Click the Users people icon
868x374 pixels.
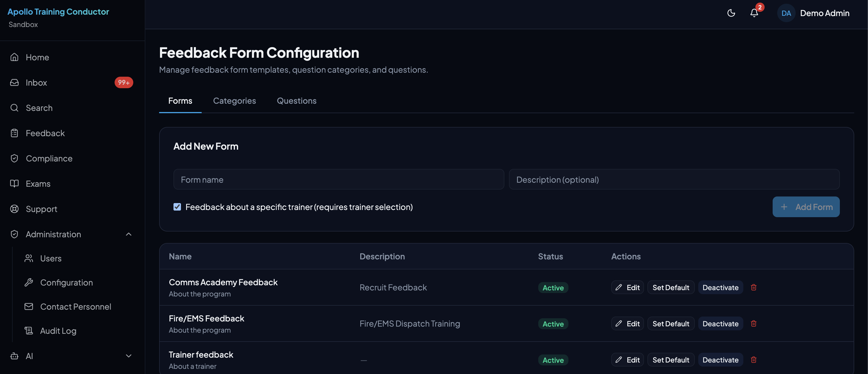point(29,259)
